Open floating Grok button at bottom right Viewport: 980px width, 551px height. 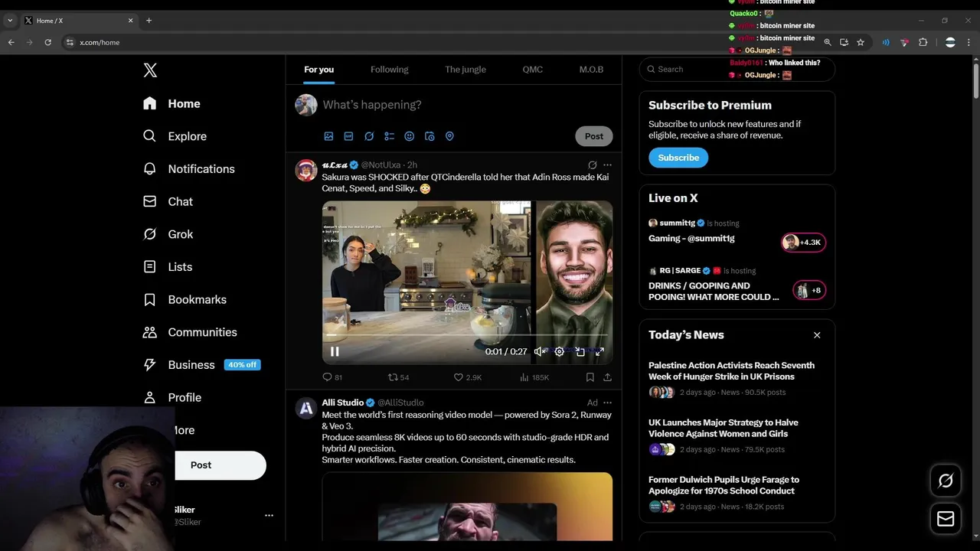tap(946, 481)
